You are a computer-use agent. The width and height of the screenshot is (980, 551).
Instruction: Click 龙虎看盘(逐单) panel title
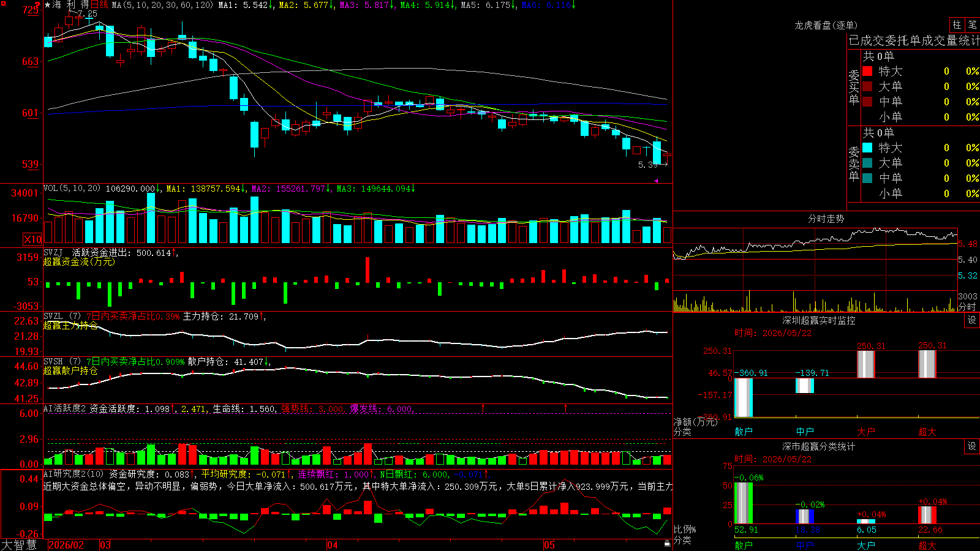826,25
